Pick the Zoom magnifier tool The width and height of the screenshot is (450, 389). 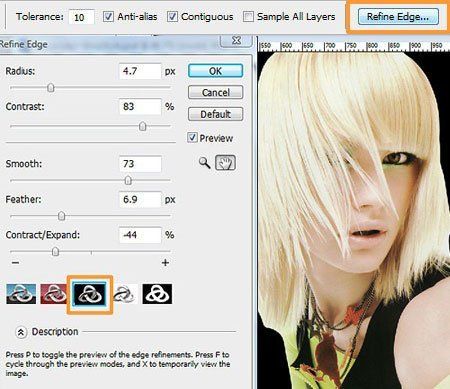(x=204, y=163)
